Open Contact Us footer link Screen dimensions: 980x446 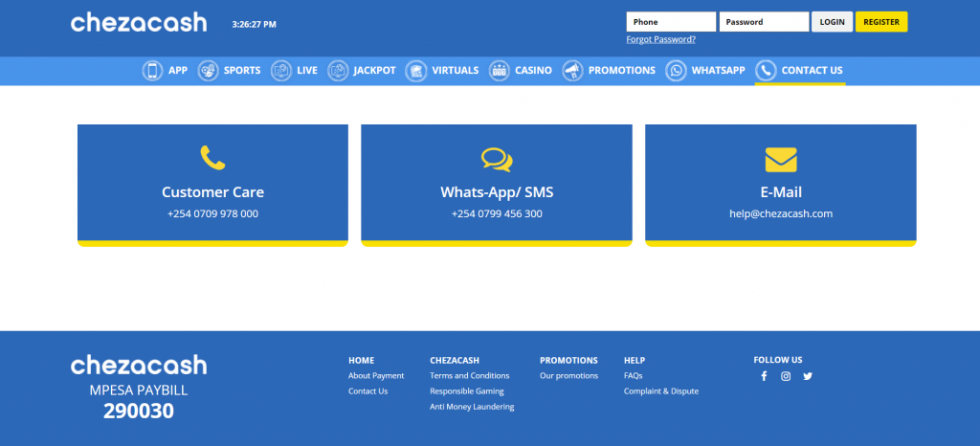pyautogui.click(x=368, y=391)
